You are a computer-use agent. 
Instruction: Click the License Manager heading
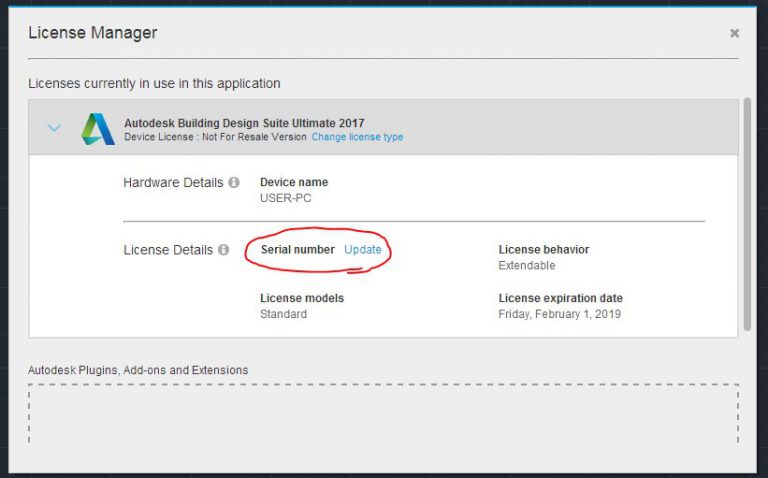tap(93, 33)
